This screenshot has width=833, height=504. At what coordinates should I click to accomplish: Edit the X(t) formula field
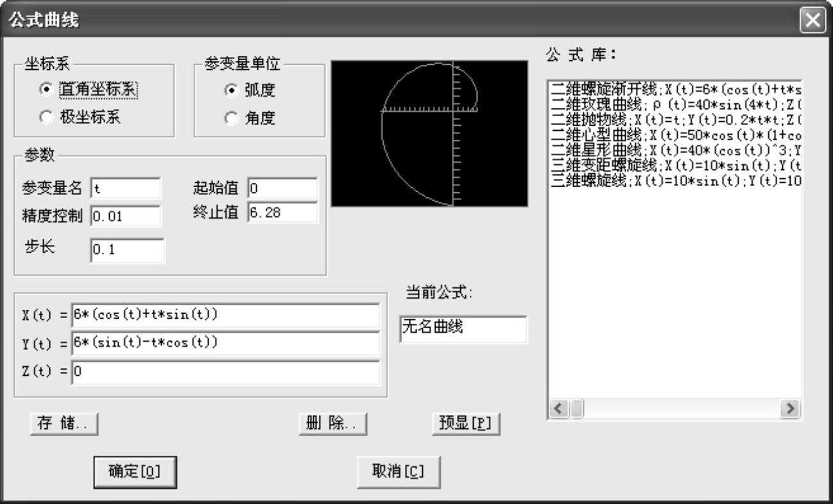225,315
